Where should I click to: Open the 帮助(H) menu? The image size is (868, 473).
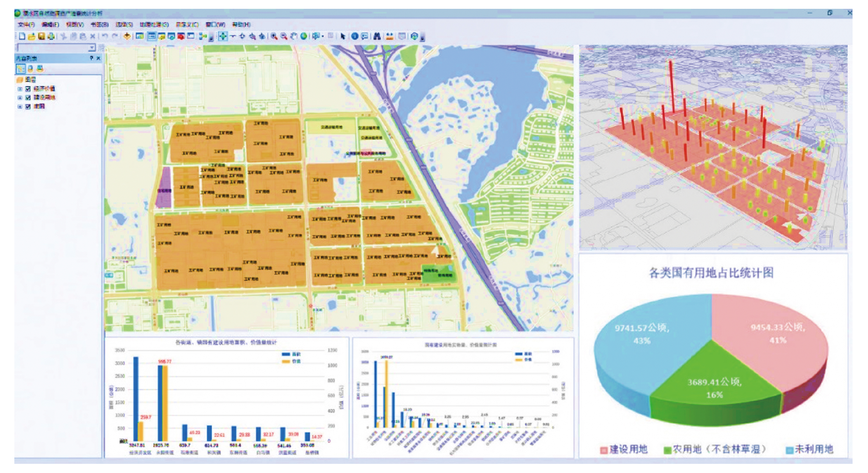pos(241,25)
